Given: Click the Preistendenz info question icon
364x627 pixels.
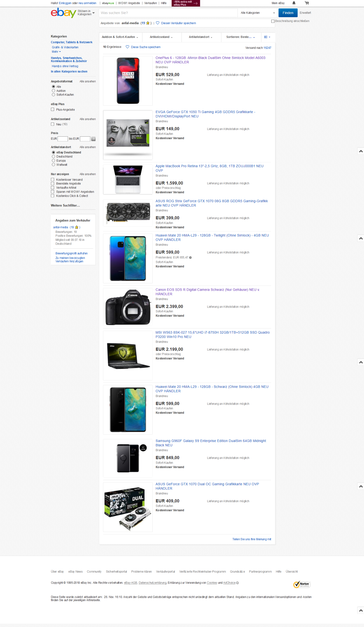Looking at the screenshot, I should pyautogui.click(x=190, y=258).
